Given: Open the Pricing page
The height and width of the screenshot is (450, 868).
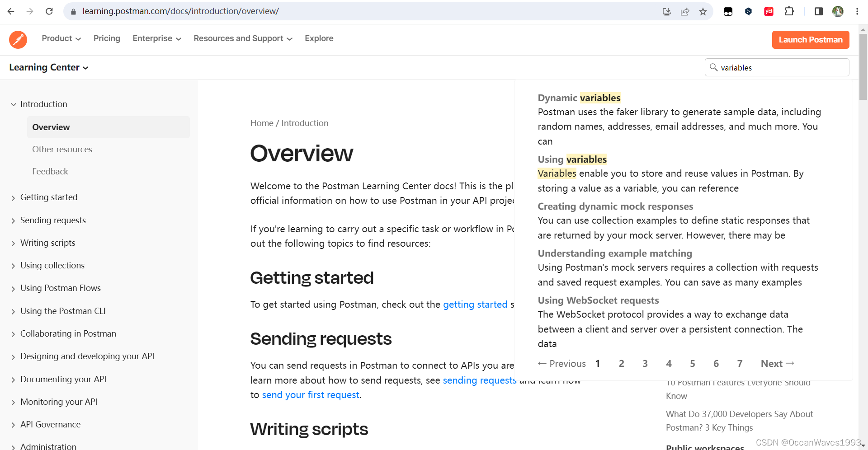Looking at the screenshot, I should tap(107, 38).
